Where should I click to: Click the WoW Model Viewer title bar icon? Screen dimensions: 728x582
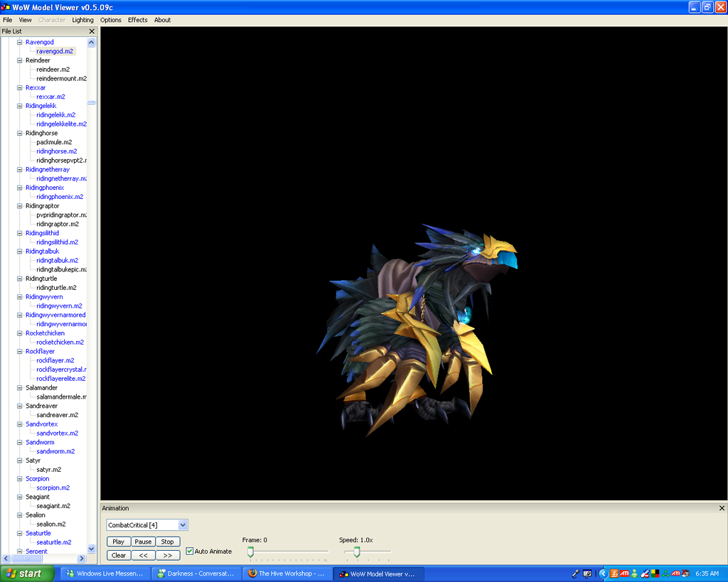coord(6,7)
